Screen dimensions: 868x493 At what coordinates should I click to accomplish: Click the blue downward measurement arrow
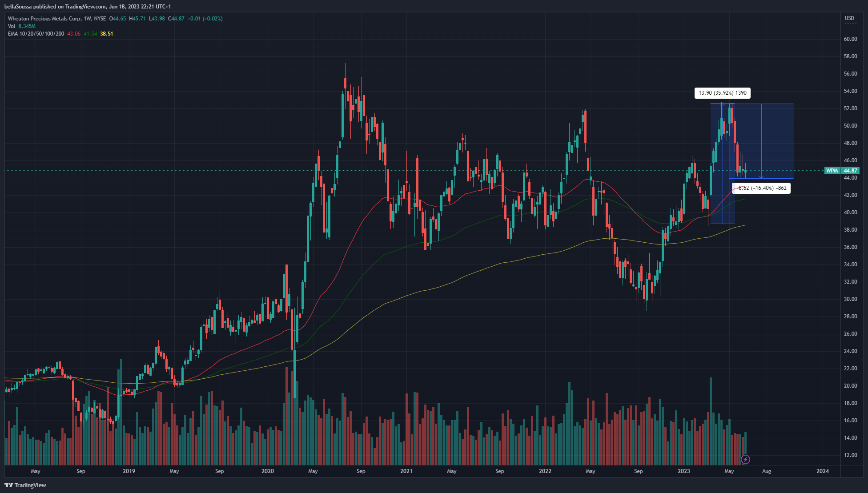click(x=761, y=141)
